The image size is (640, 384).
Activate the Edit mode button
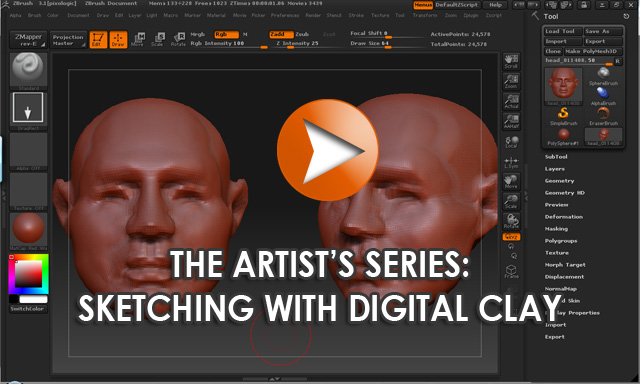click(98, 40)
